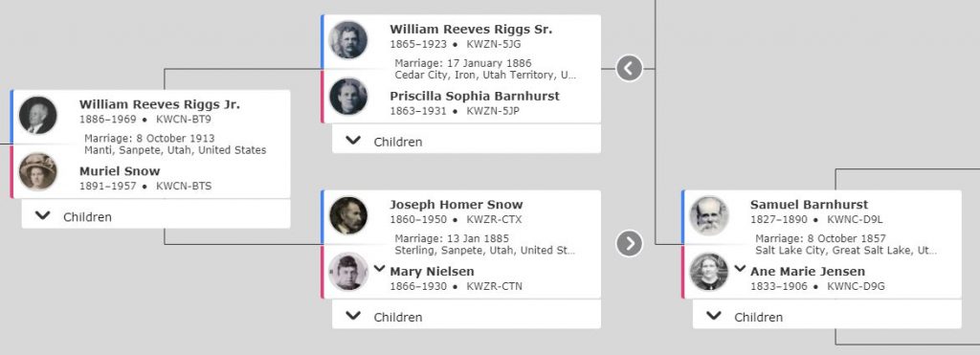Expand Children under Priscilla Sophia Barnhurst
Screen dimensions: 980x355
click(x=466, y=142)
